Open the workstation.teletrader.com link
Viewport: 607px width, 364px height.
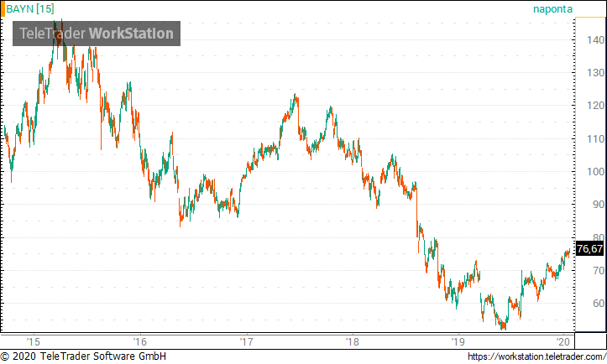[537, 356]
